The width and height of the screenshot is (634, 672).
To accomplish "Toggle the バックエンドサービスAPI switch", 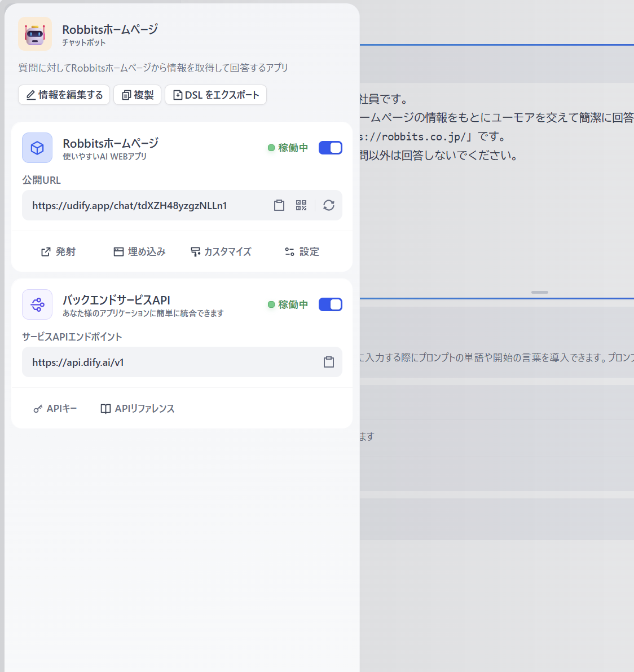I will (x=331, y=305).
